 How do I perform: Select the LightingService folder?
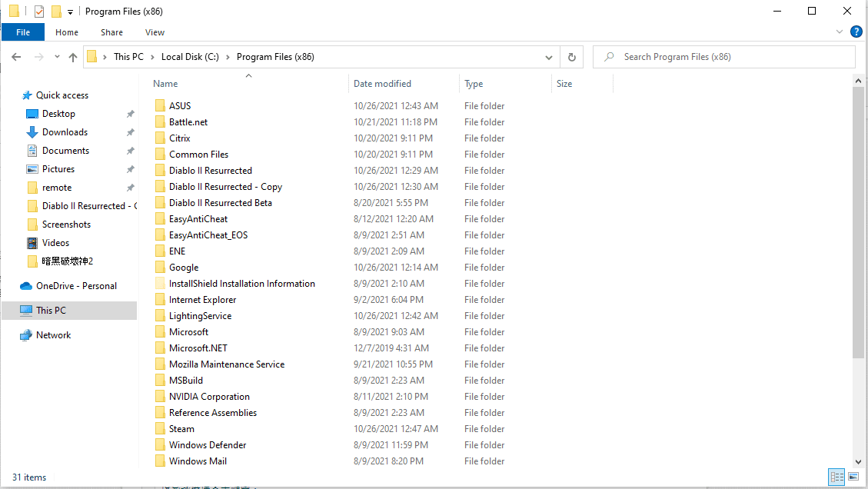point(201,316)
